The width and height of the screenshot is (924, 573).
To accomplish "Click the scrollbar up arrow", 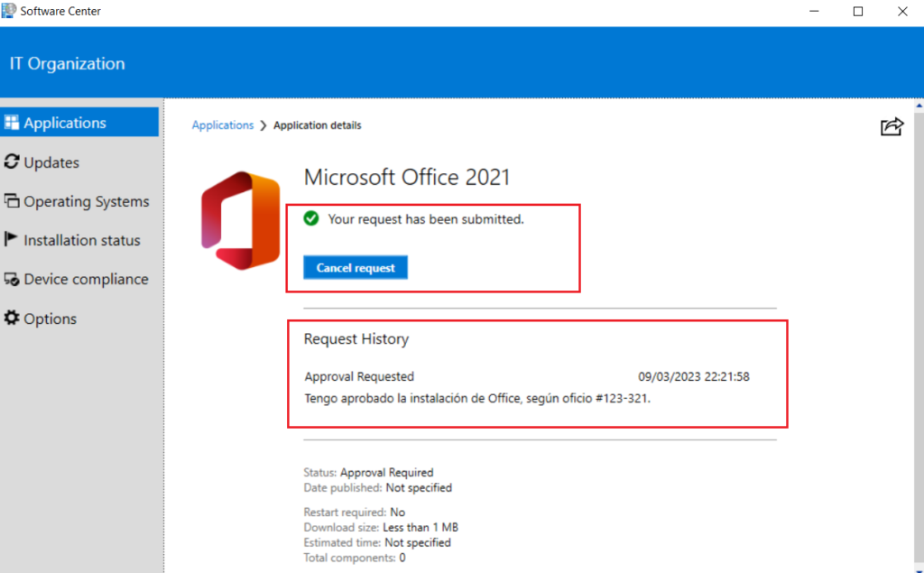I will click(919, 106).
